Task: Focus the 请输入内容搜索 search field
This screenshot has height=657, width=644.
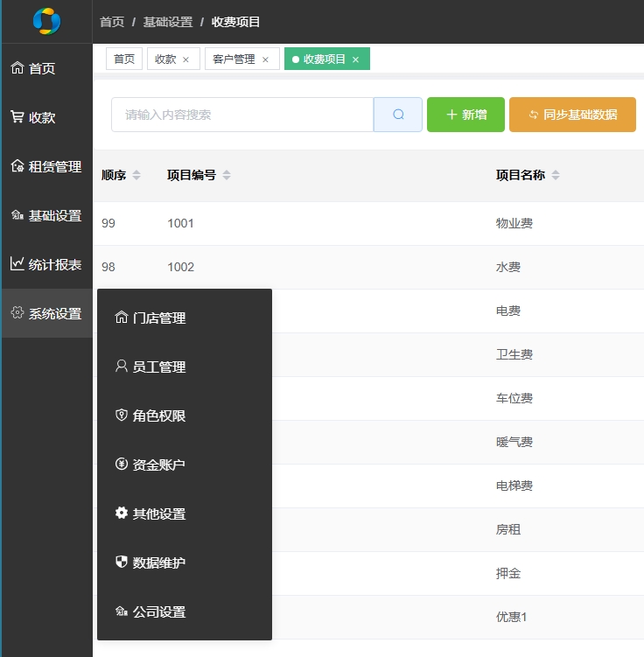Action: pos(241,115)
